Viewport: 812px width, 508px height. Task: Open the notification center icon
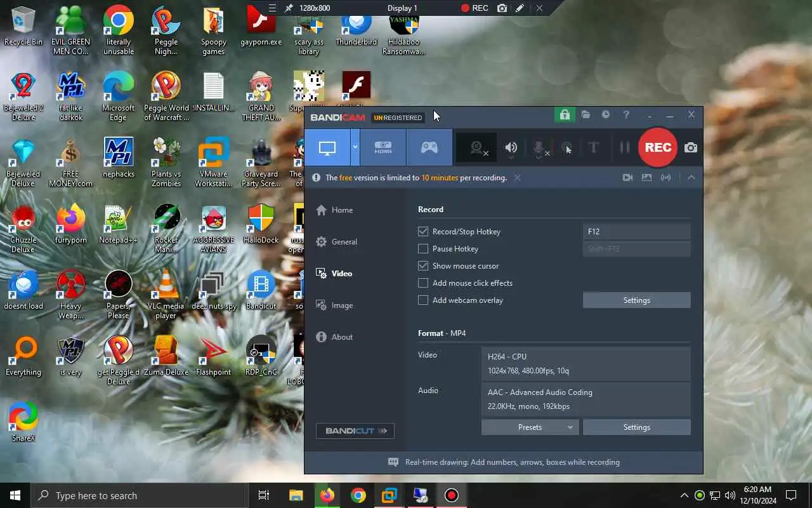click(x=791, y=495)
